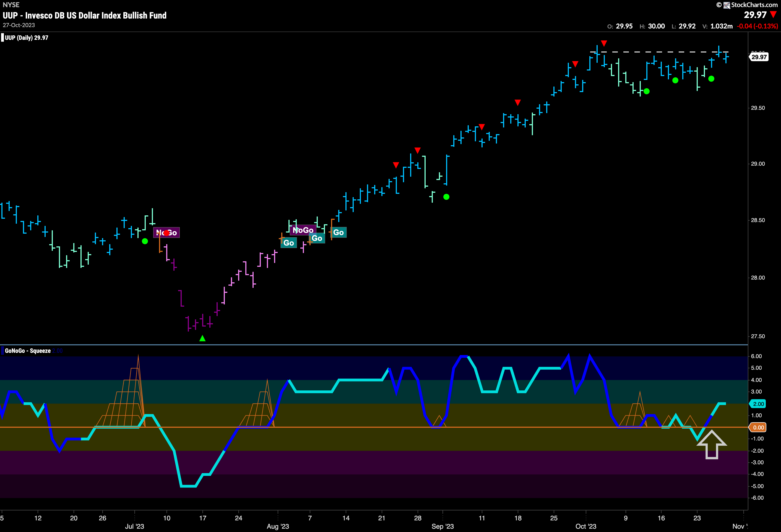Click the volume value 'V: 1.032m'
Image resolution: width=781 pixels, height=532 pixels.
tap(717, 26)
